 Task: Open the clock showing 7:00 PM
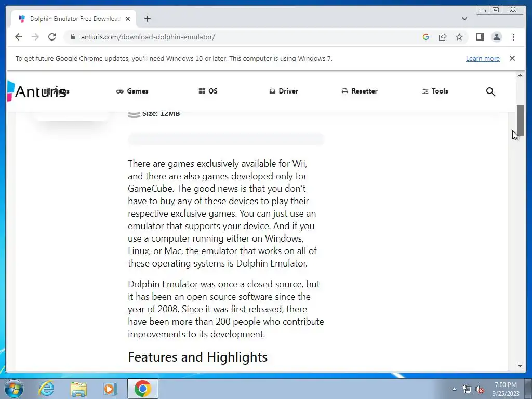click(x=506, y=389)
